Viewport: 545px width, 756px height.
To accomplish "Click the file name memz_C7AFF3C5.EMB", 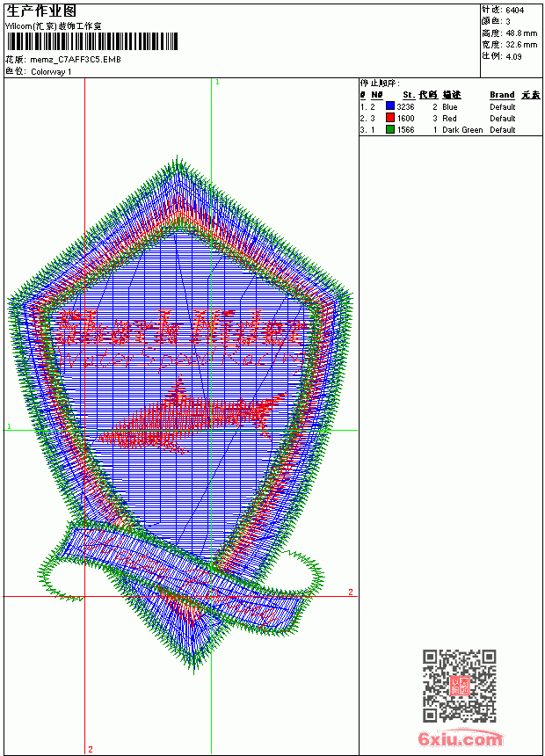I will pos(76,60).
